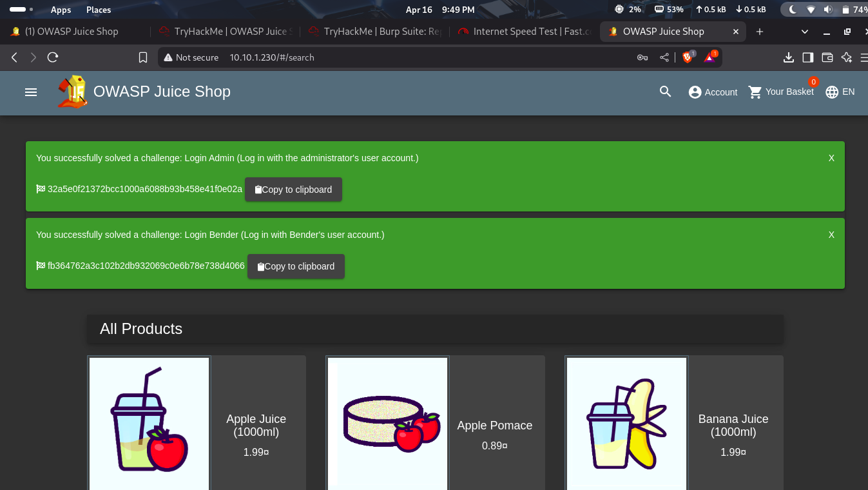Screen dimensions: 868x490
Task: Click the share icon in address bar
Action: pyautogui.click(x=664, y=57)
